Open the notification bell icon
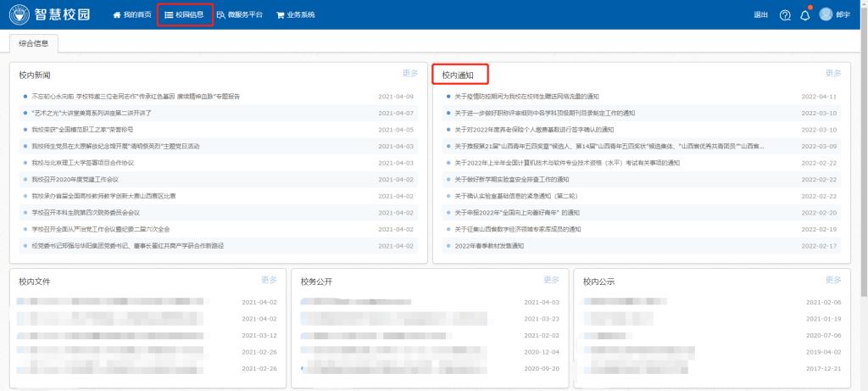Screen dimensions: 868x391 coord(805,15)
